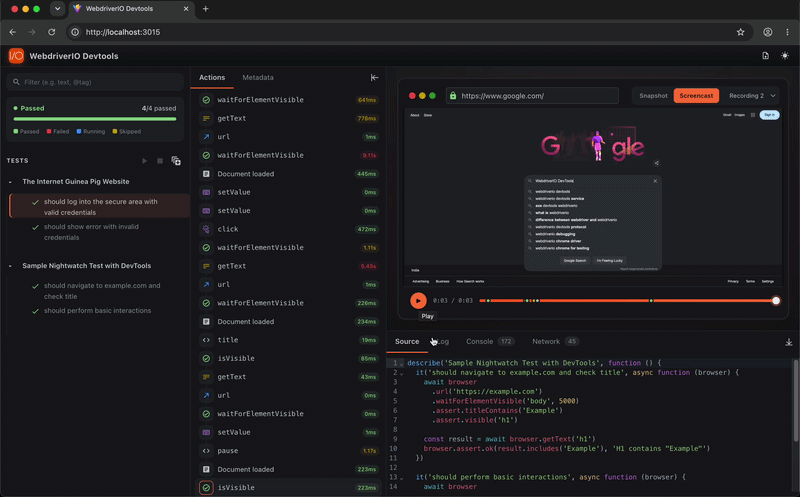The height and width of the screenshot is (497, 800).
Task: Open the Recording 2 dropdown
Action: 752,95
